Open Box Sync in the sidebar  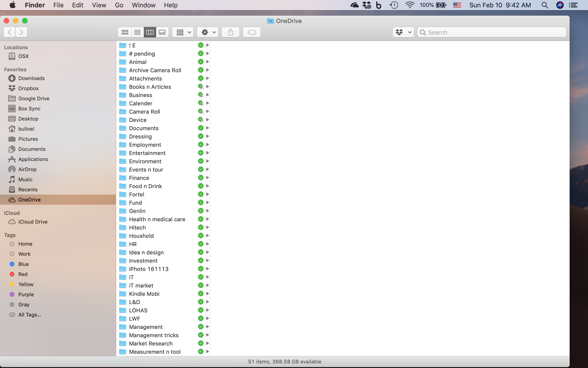coord(58,109)
